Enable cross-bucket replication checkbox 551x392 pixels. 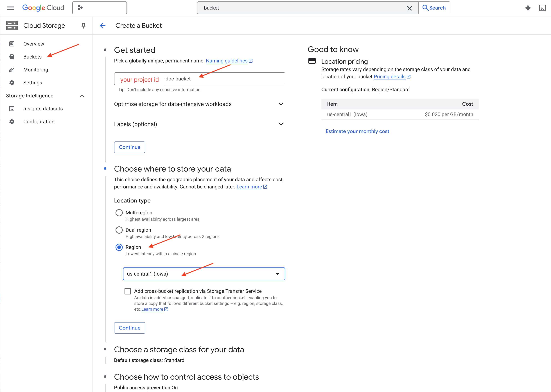pyautogui.click(x=128, y=291)
